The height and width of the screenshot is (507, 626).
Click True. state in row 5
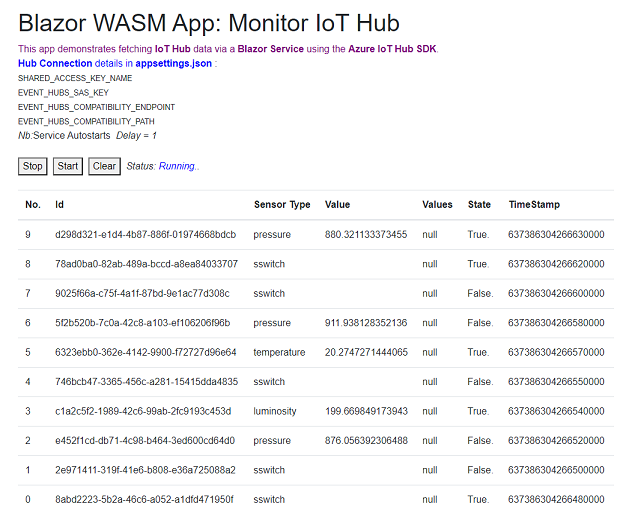click(x=478, y=352)
